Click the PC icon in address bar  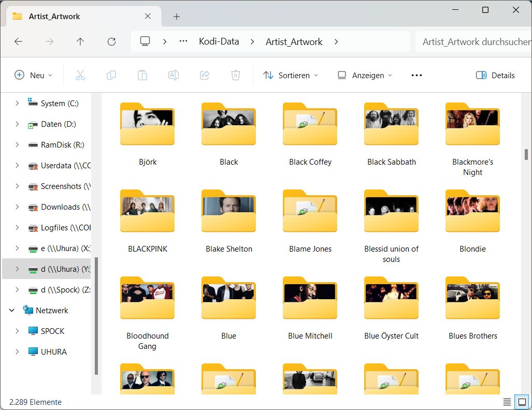145,41
